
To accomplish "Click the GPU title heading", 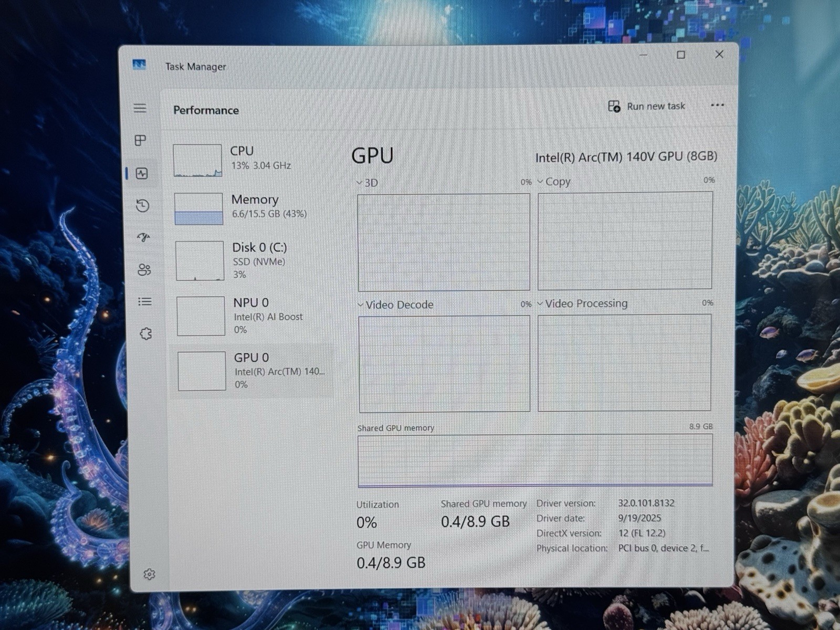I will (x=372, y=156).
